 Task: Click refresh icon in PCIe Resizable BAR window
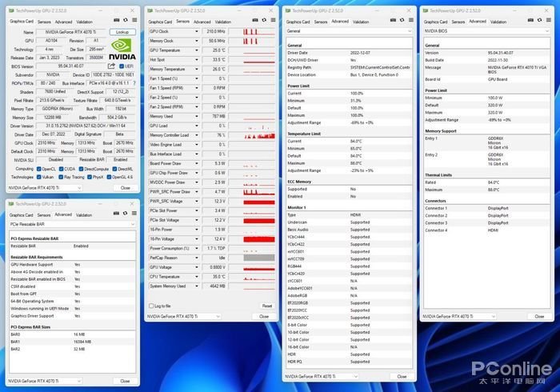pos(125,213)
